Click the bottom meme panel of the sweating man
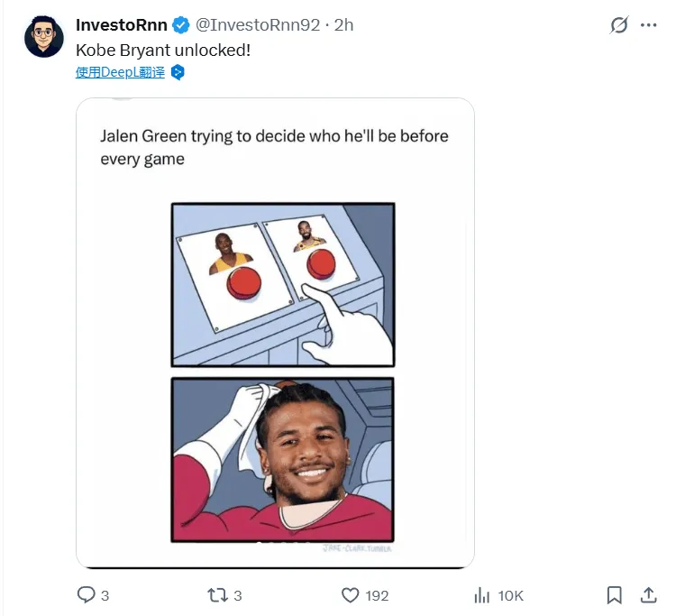 coord(282,460)
